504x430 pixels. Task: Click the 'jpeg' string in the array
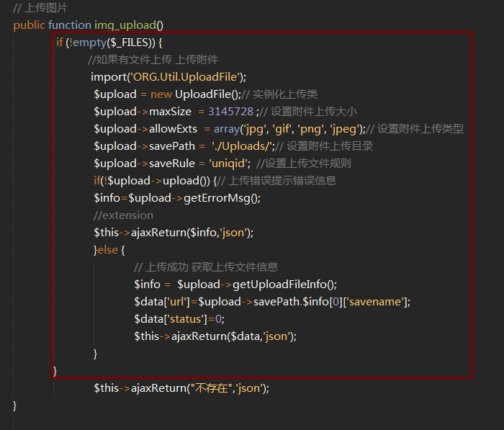tap(344, 129)
